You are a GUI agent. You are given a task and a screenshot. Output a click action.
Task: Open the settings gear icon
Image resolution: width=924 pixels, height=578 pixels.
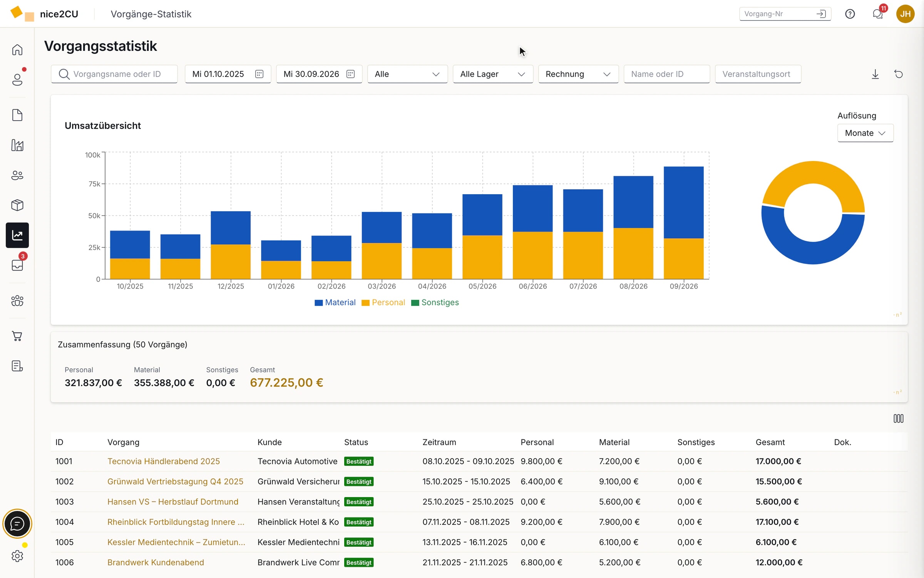[17, 556]
